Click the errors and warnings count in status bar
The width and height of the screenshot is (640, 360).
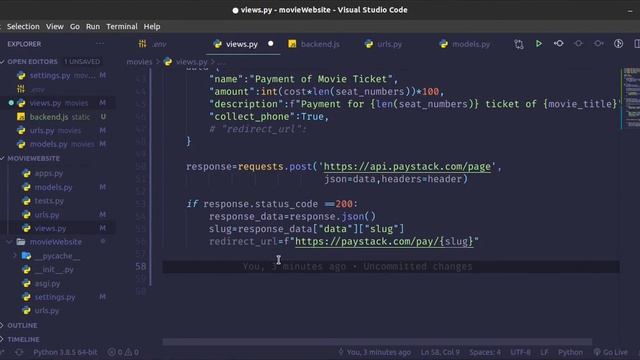tap(123, 352)
